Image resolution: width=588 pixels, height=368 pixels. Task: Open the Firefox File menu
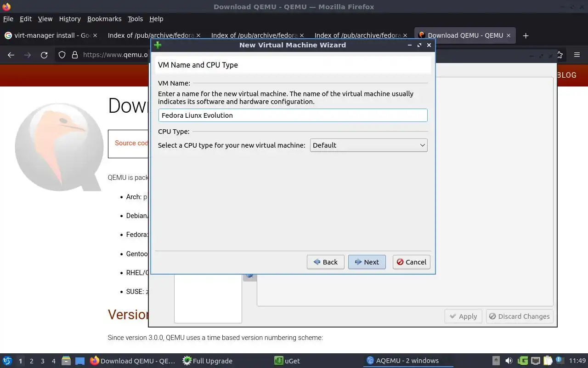(8, 19)
